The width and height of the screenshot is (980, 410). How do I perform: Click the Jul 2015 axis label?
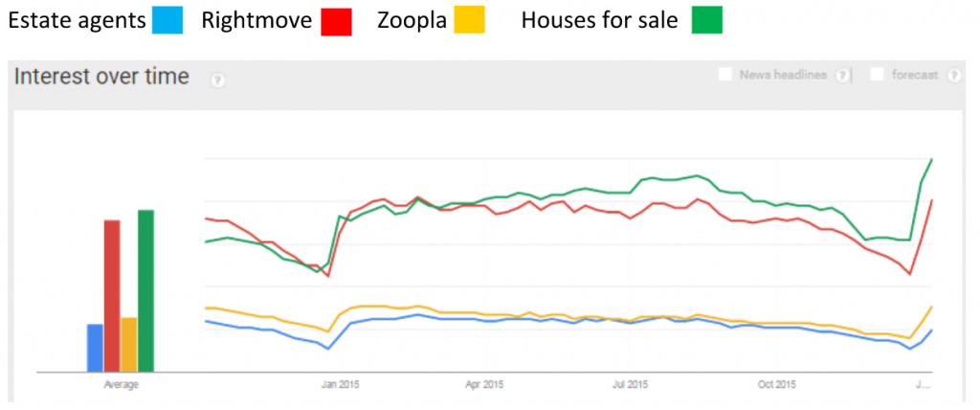(630, 385)
